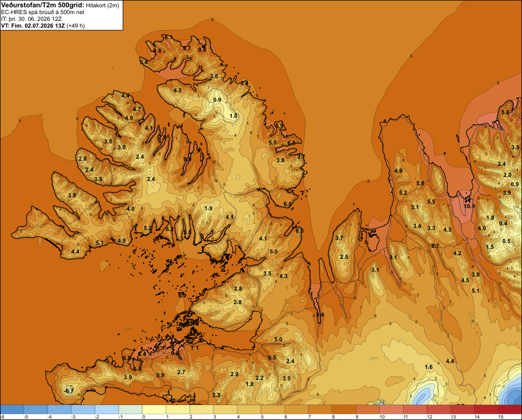
Task: Click the legend swatch between -6 and -5
Action: pyautogui.click(x=12, y=410)
